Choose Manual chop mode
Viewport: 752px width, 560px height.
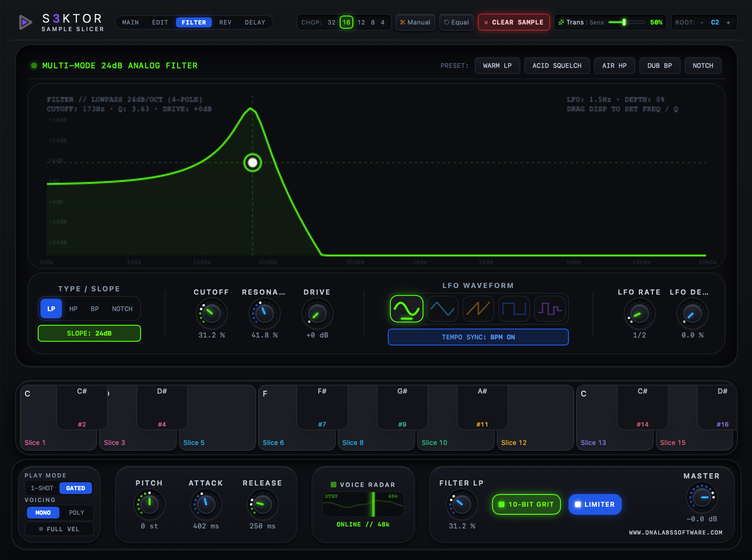(x=415, y=22)
